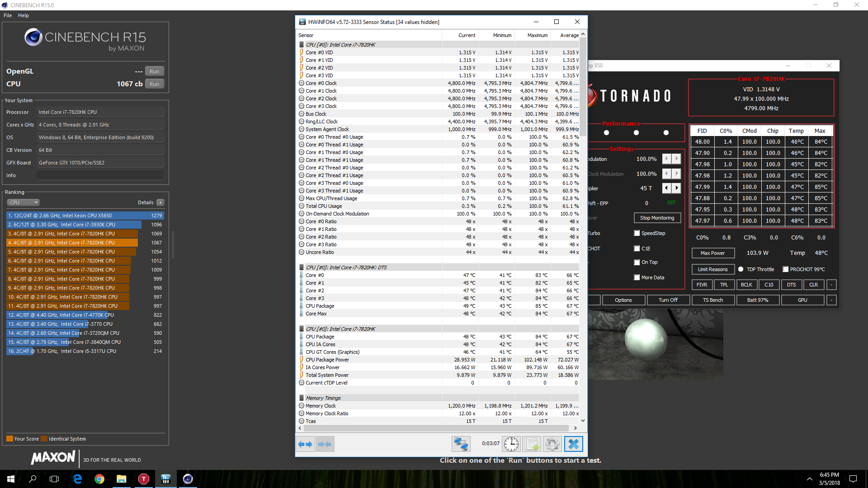The width and height of the screenshot is (868, 488).
Task: Switch to HWiNFO taskbar icon
Action: pyautogui.click(x=166, y=479)
